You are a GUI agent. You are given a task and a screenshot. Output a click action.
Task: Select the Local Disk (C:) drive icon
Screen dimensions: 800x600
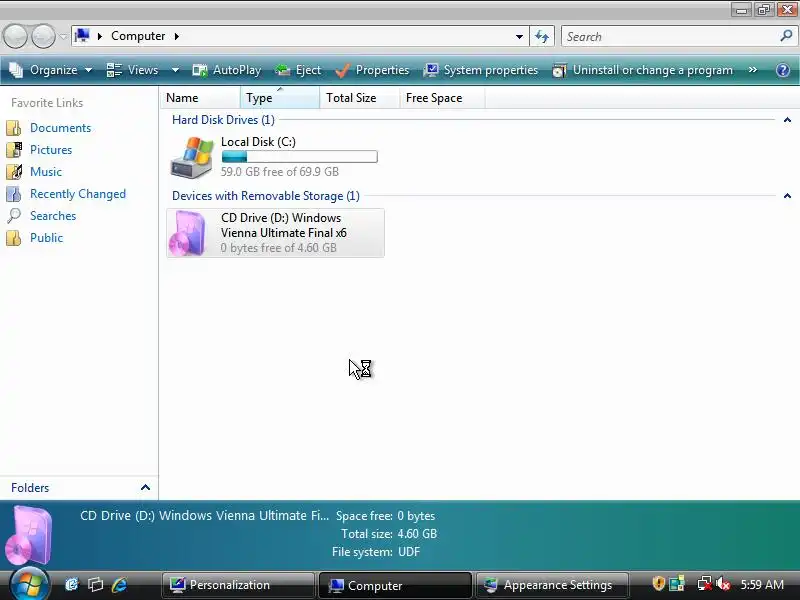click(x=191, y=157)
